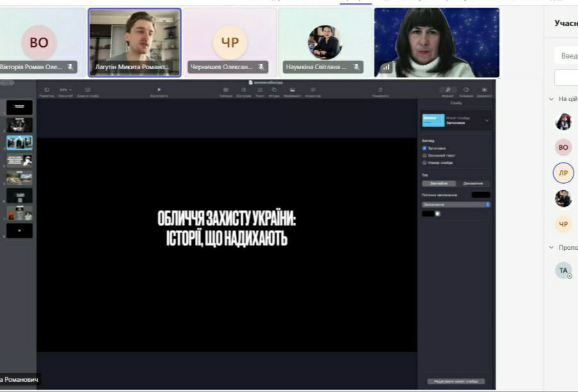Enable the Основний текст checkbox
The height and width of the screenshot is (392, 578).
click(x=424, y=155)
